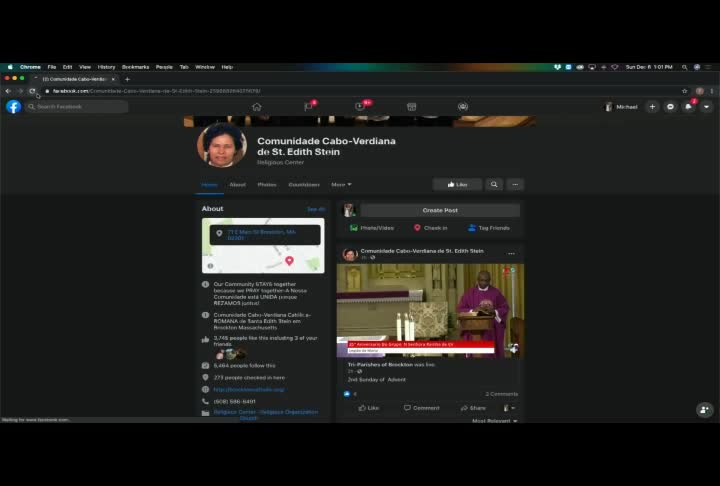Viewport: 720px width, 486px height.
Task: Click the Share button on post
Action: [473, 408]
